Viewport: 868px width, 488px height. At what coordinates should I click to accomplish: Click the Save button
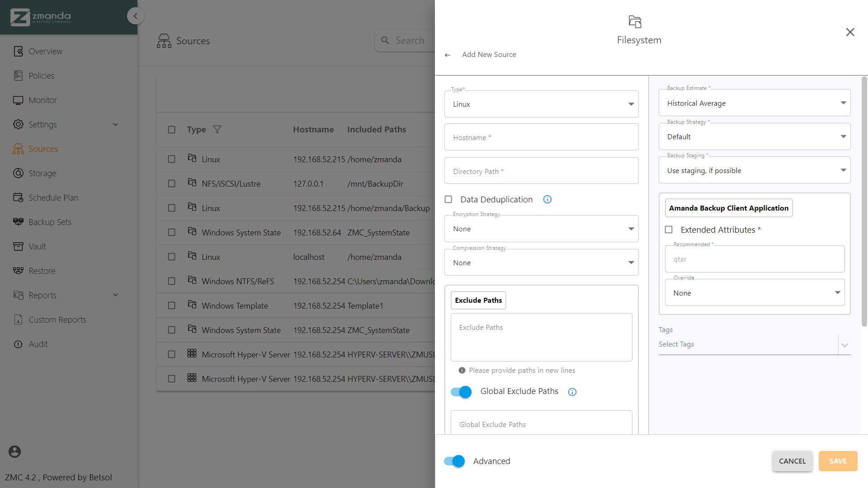pyautogui.click(x=838, y=461)
